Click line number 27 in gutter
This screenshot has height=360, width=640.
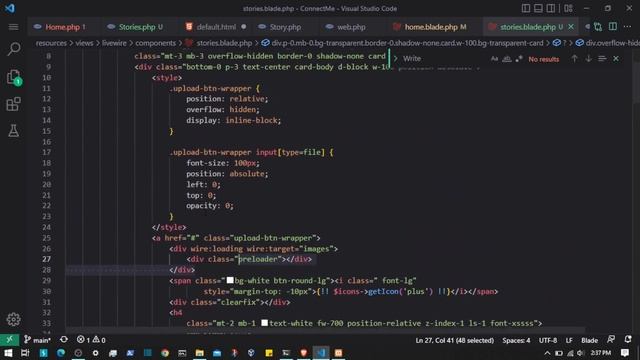tap(47, 259)
